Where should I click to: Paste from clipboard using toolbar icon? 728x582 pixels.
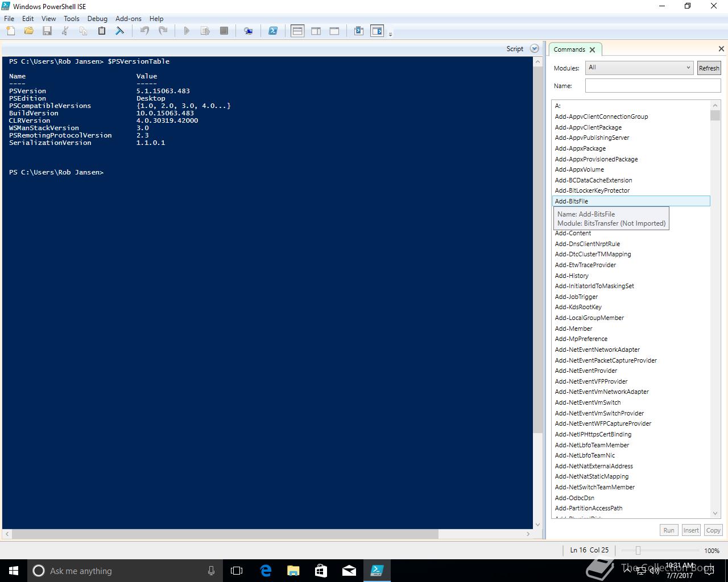click(102, 31)
